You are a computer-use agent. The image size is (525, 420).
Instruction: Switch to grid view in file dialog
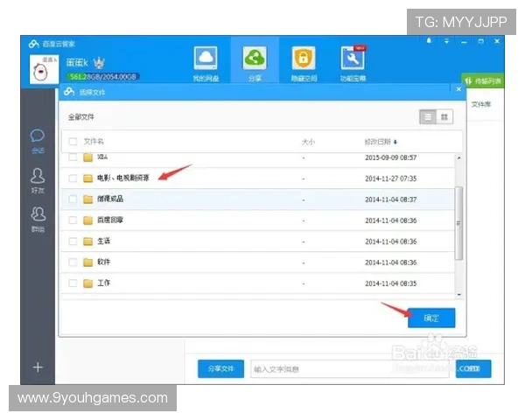(444, 117)
